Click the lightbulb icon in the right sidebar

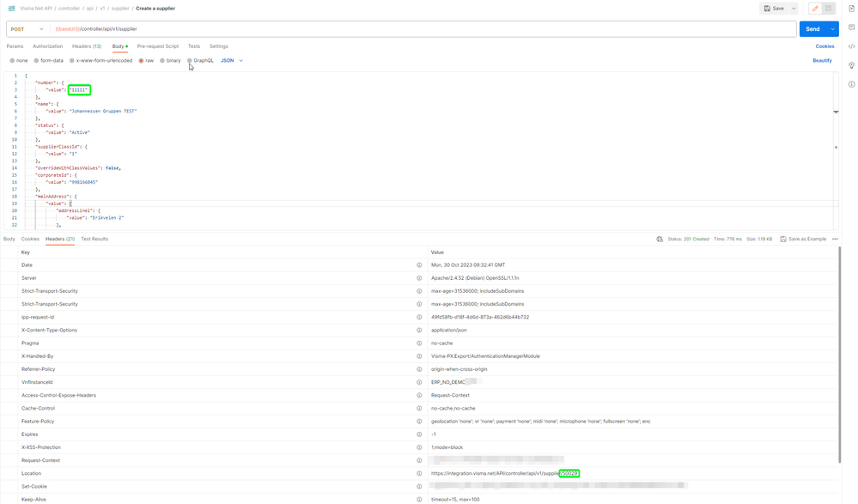(x=851, y=65)
